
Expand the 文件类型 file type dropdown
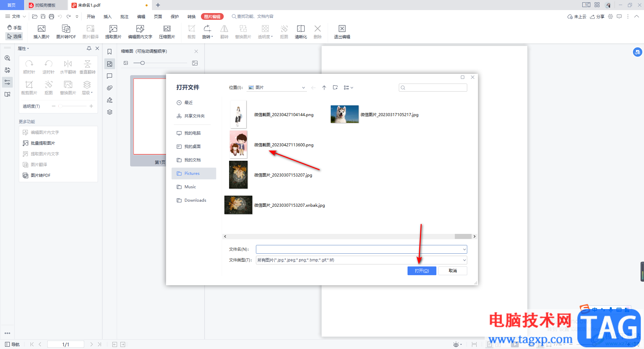point(465,260)
